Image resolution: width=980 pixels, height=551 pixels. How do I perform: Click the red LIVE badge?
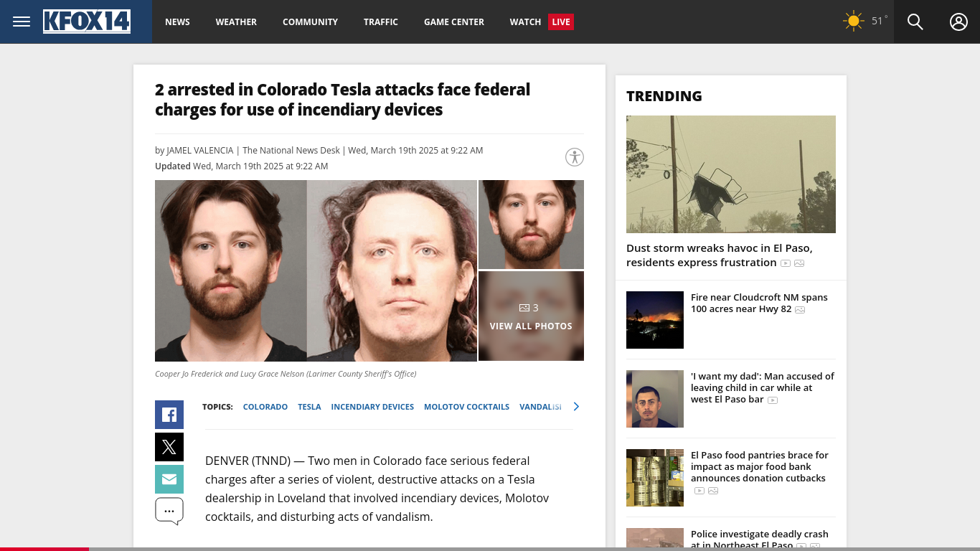561,22
